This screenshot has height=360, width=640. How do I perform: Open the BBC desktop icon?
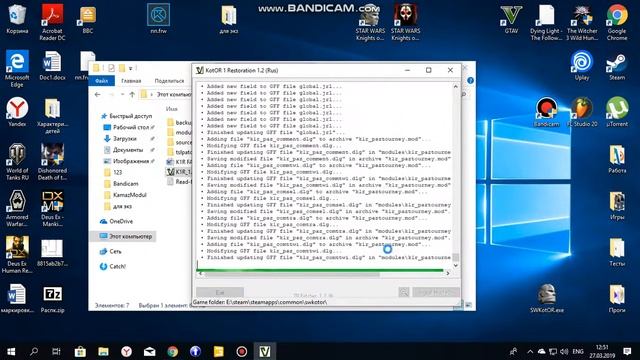tap(87, 19)
